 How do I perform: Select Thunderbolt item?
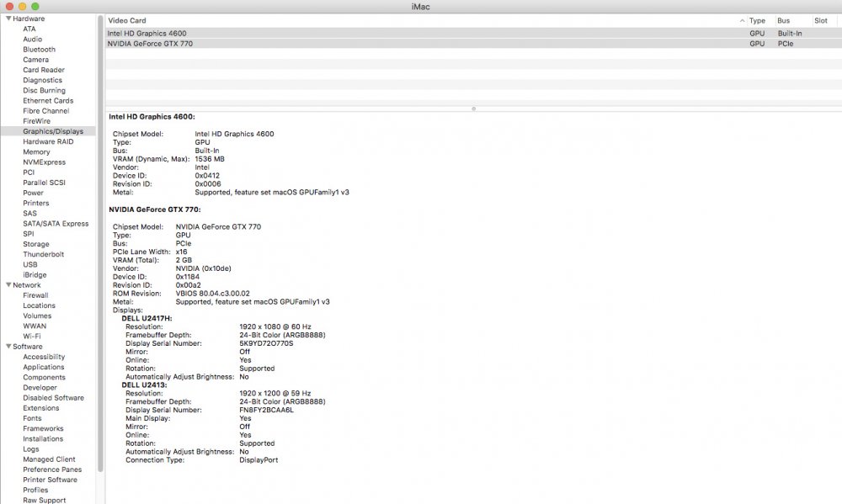click(x=44, y=254)
